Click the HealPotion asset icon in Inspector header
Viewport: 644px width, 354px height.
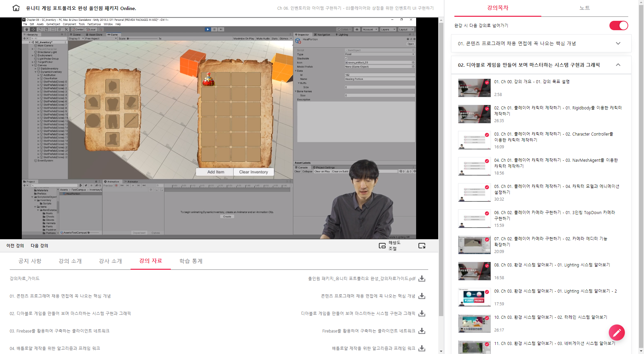pos(298,41)
